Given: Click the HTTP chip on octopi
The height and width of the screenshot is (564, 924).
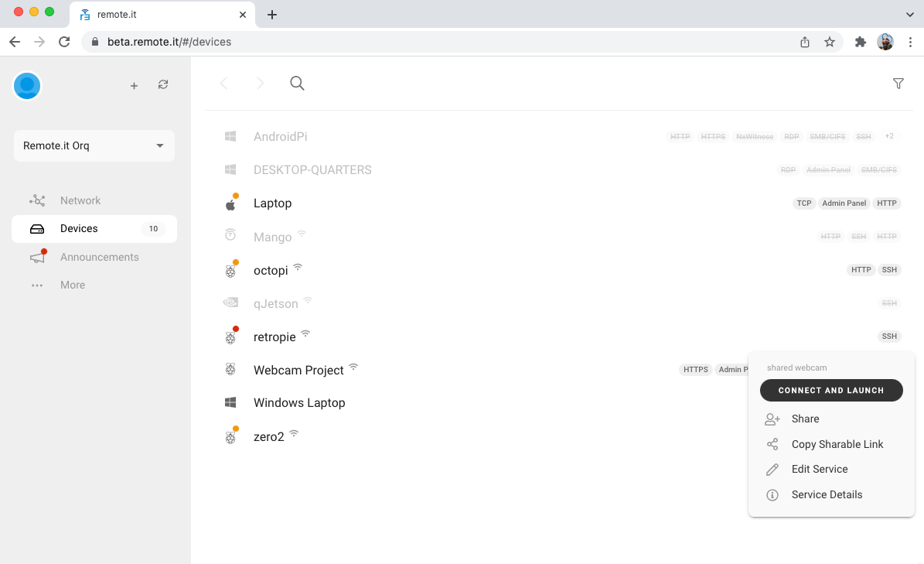Looking at the screenshot, I should (861, 270).
